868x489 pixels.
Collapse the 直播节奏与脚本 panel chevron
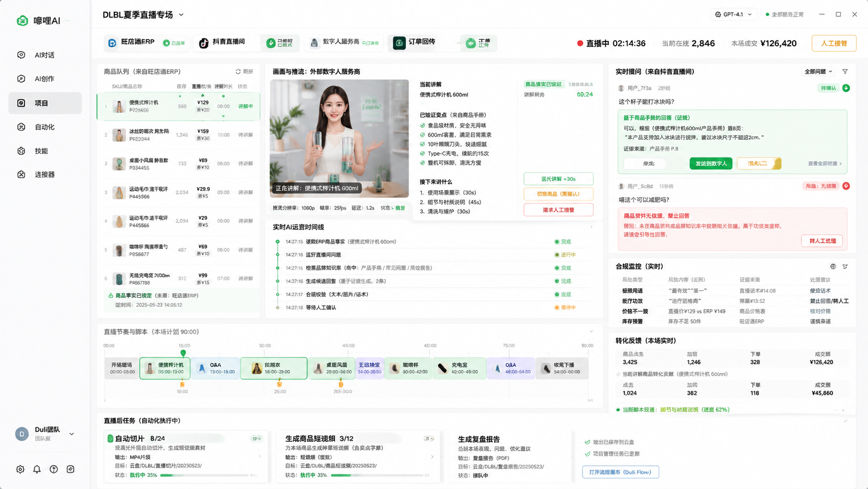coord(591,332)
